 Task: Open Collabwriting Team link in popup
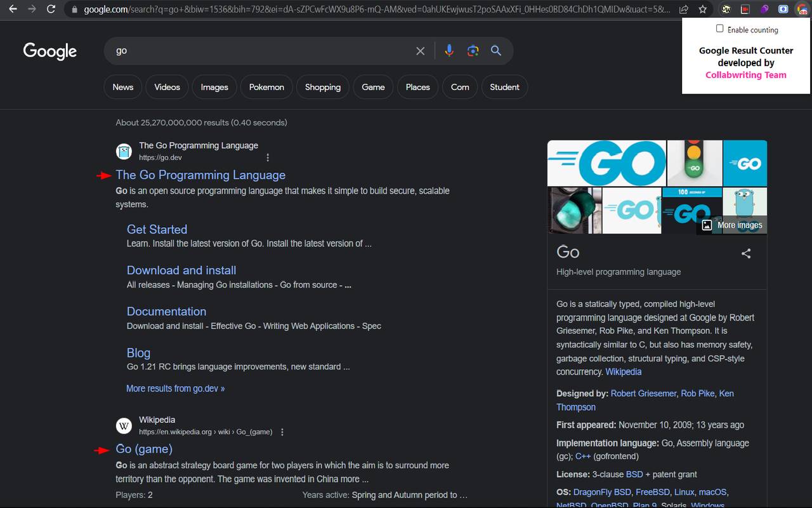[746, 75]
